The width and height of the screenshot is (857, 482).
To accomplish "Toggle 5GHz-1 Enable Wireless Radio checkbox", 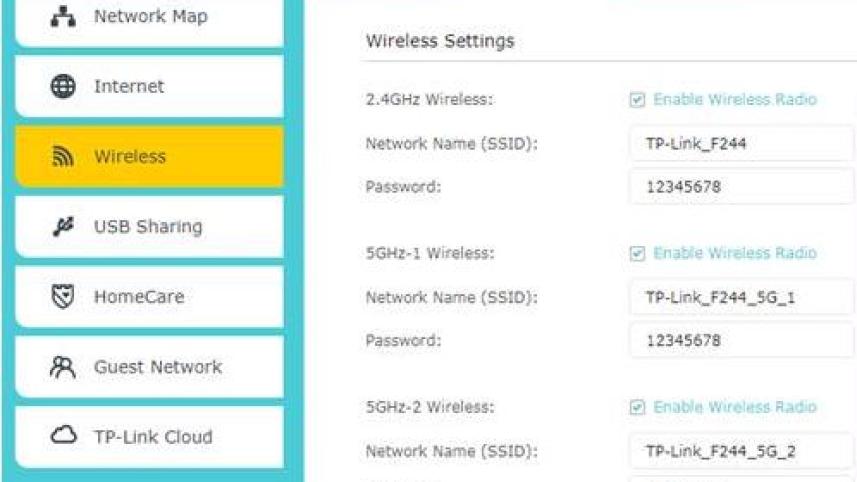I will [637, 254].
